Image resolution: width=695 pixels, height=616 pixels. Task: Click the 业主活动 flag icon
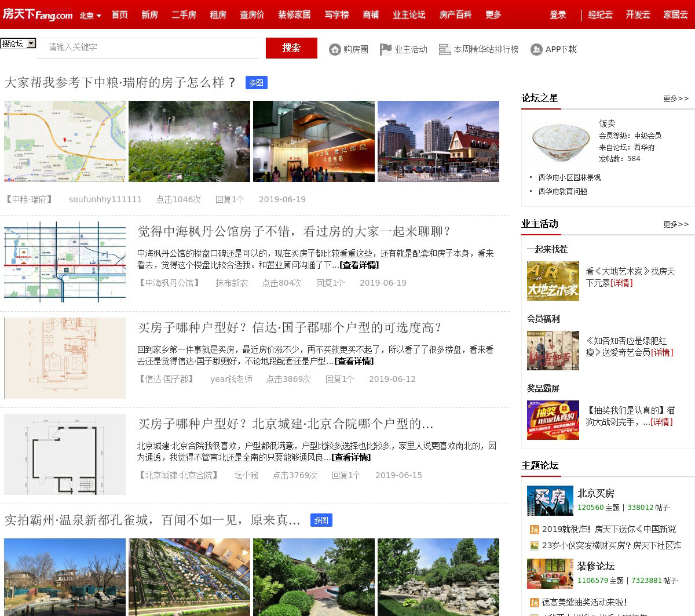pyautogui.click(x=386, y=50)
